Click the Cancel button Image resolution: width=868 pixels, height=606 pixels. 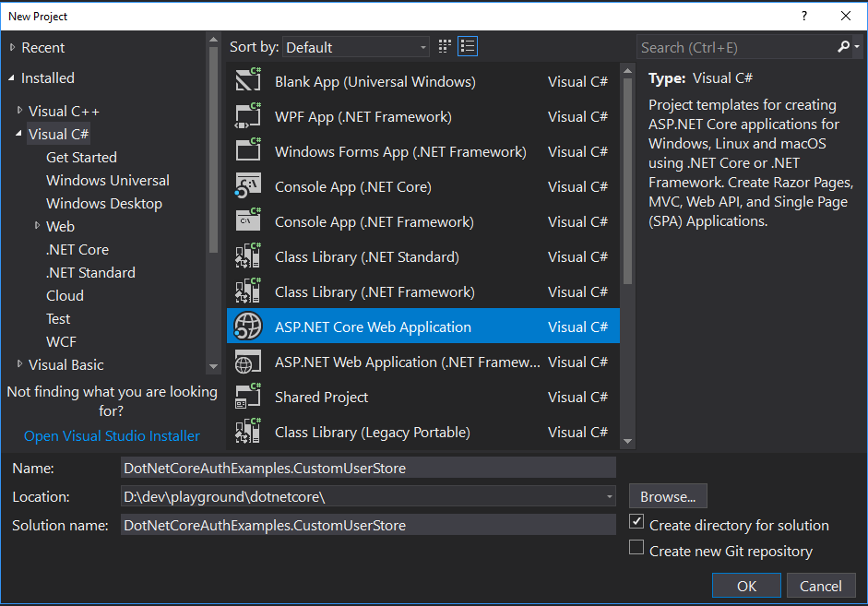point(820,586)
